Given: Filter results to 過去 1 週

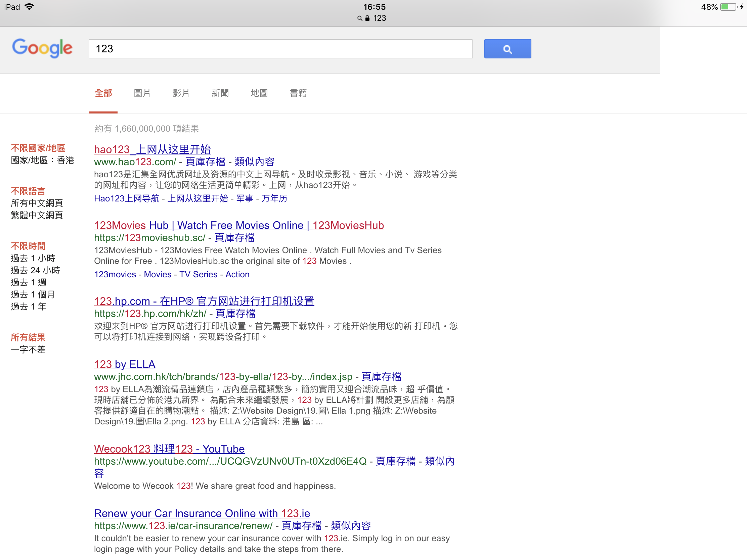Looking at the screenshot, I should coord(29,283).
